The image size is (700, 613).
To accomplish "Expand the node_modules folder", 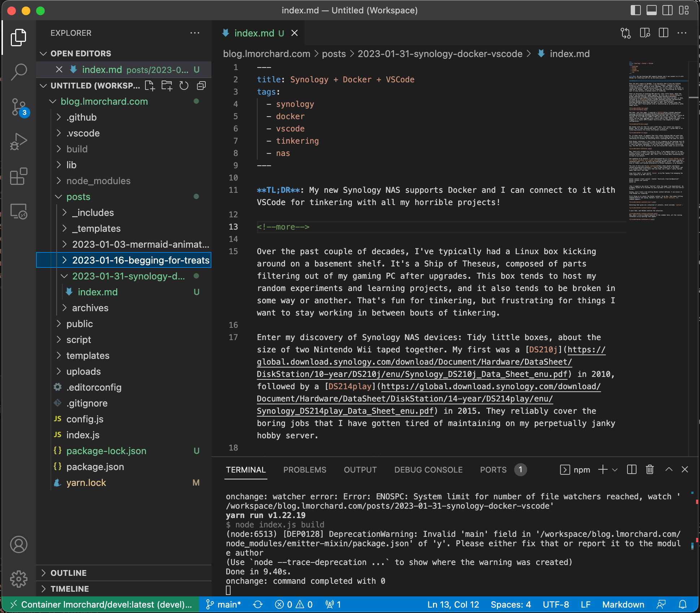I will [x=124, y=181].
